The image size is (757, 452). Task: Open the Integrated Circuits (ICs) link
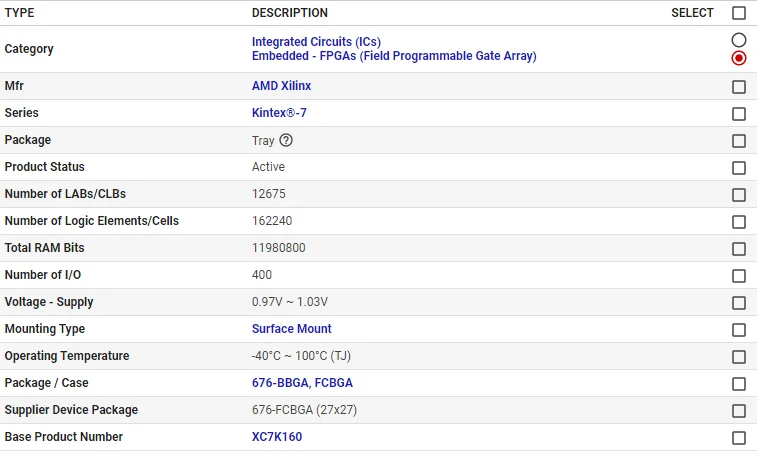[x=316, y=42]
